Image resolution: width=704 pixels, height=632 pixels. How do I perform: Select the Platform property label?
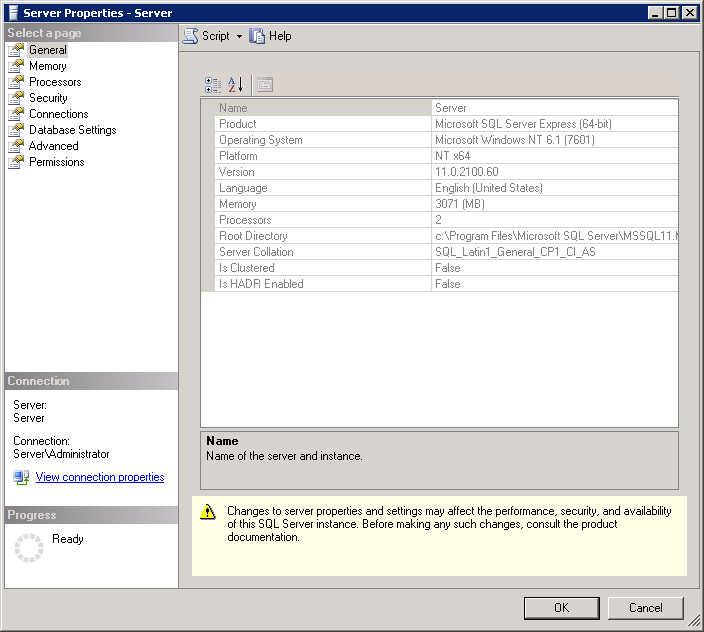point(238,156)
